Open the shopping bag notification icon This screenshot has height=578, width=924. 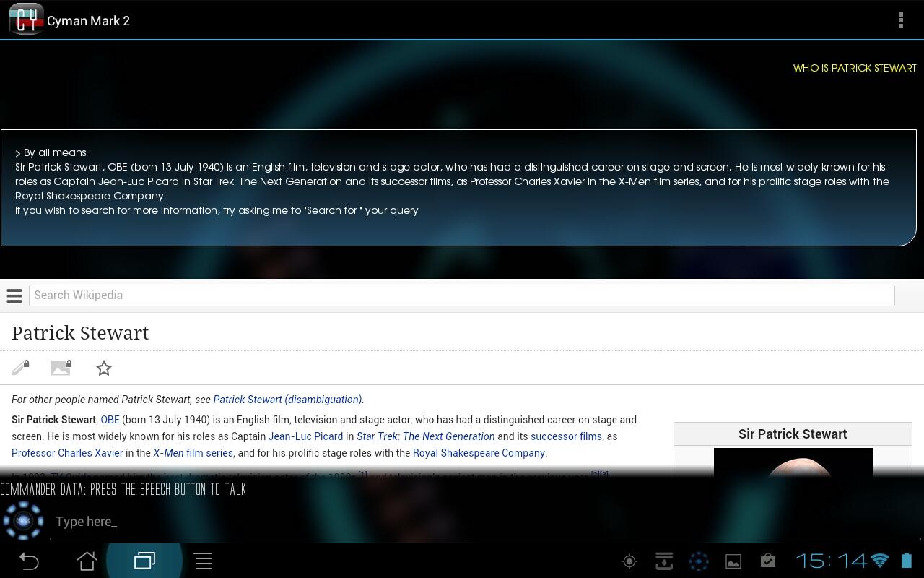click(x=768, y=561)
